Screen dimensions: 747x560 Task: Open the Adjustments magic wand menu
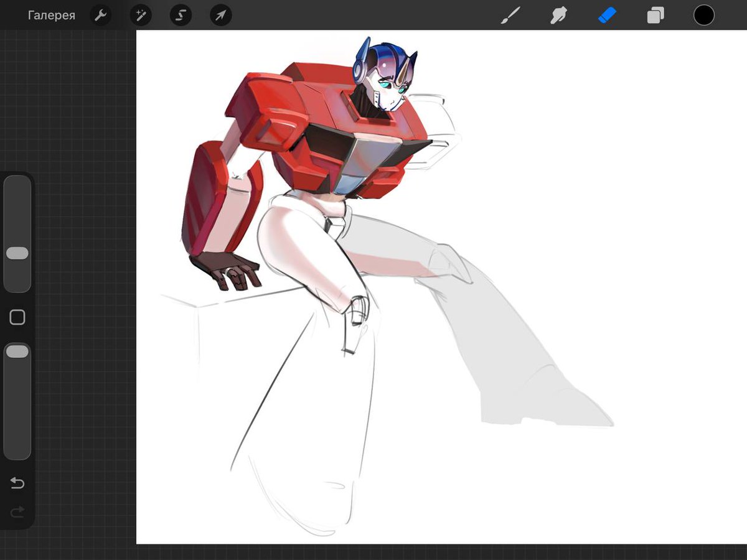(x=141, y=16)
